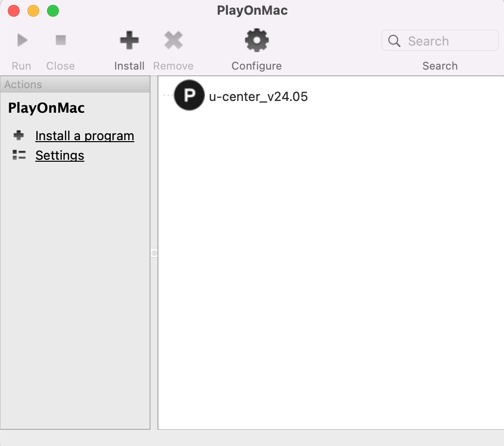
Task: Open Configure via the gear icon
Action: coord(257,40)
